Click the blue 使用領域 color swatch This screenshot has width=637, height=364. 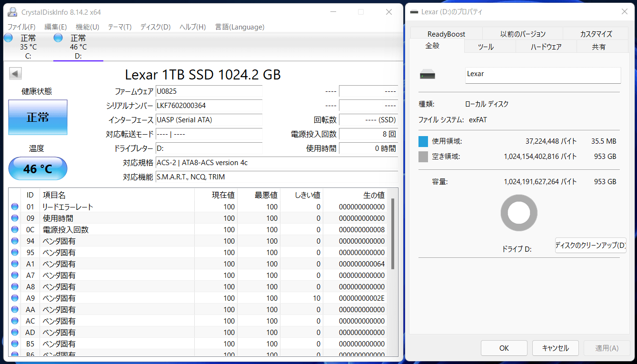pos(423,141)
